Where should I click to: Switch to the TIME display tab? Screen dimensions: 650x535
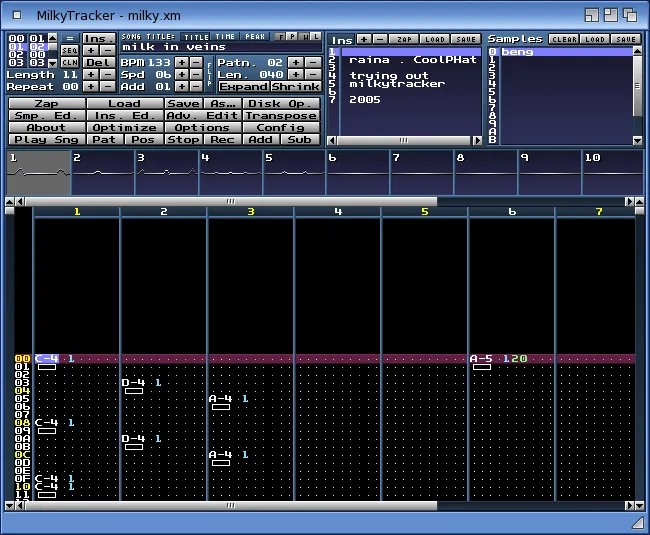[225, 37]
